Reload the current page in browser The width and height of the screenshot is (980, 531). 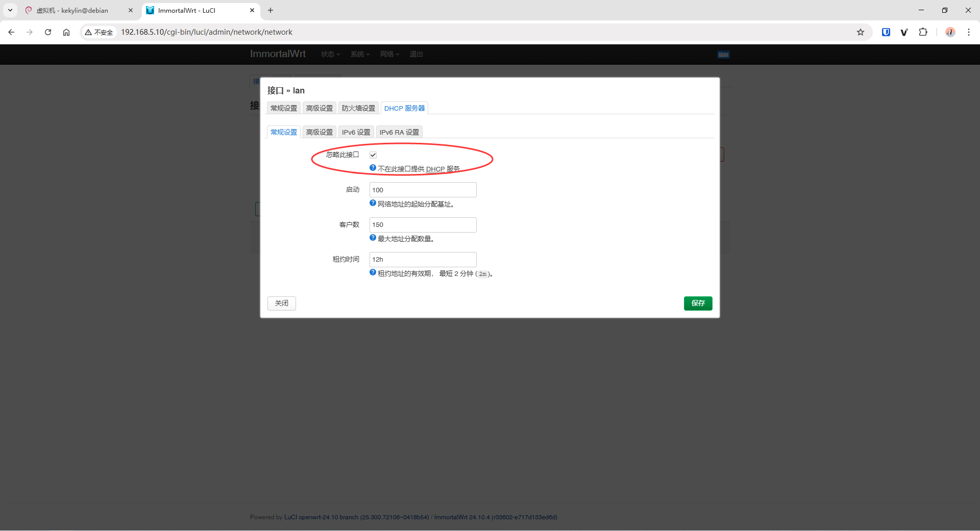coord(47,32)
